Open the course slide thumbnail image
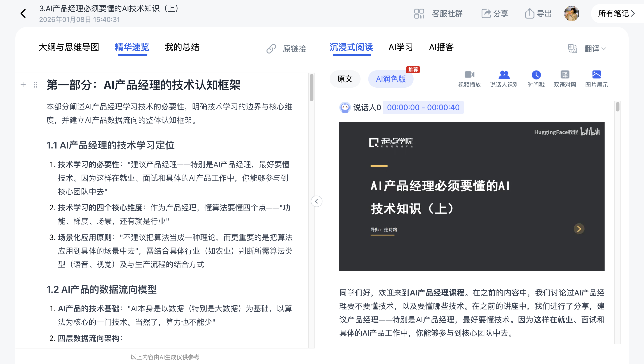The width and height of the screenshot is (644, 364). point(472,196)
